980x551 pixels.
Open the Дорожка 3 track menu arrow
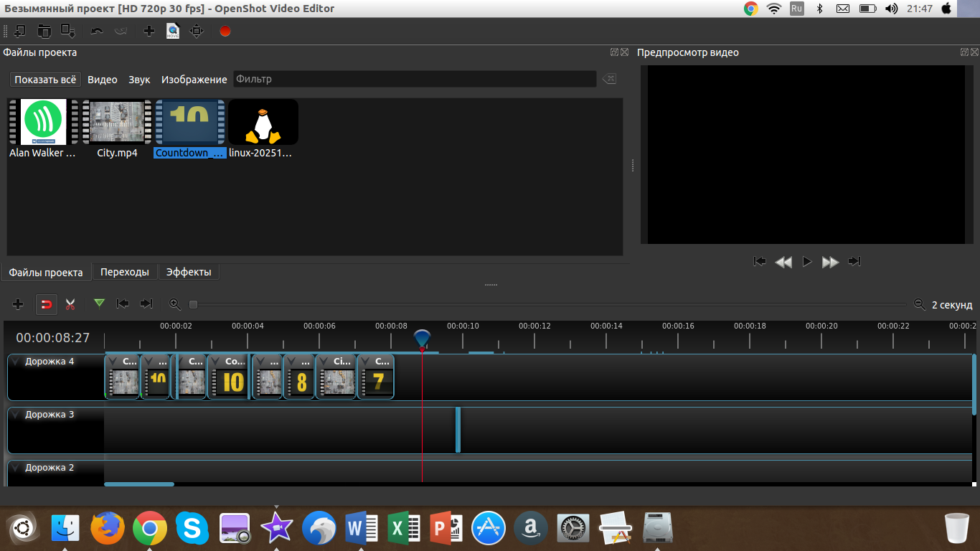coord(16,415)
